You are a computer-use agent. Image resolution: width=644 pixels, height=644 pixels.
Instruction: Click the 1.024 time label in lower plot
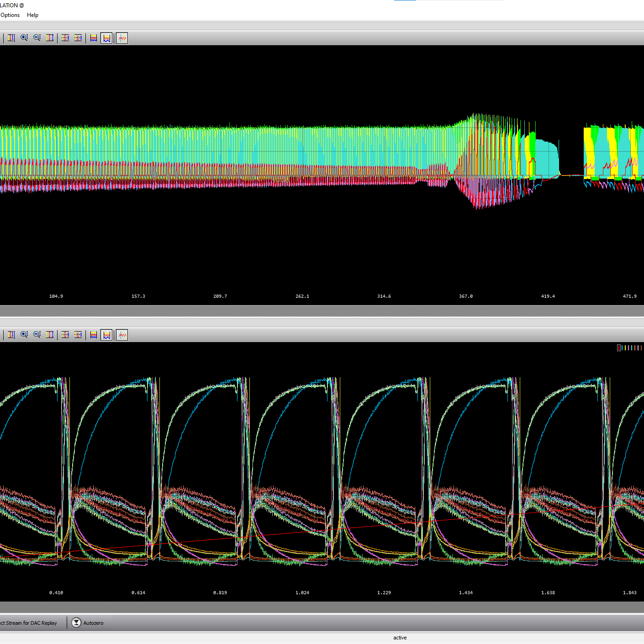click(x=302, y=593)
